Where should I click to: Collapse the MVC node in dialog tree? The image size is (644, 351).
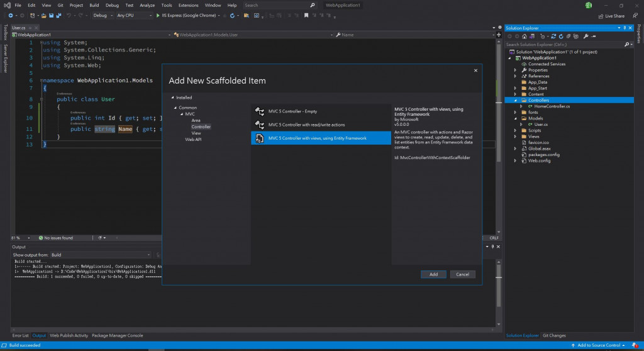click(182, 114)
